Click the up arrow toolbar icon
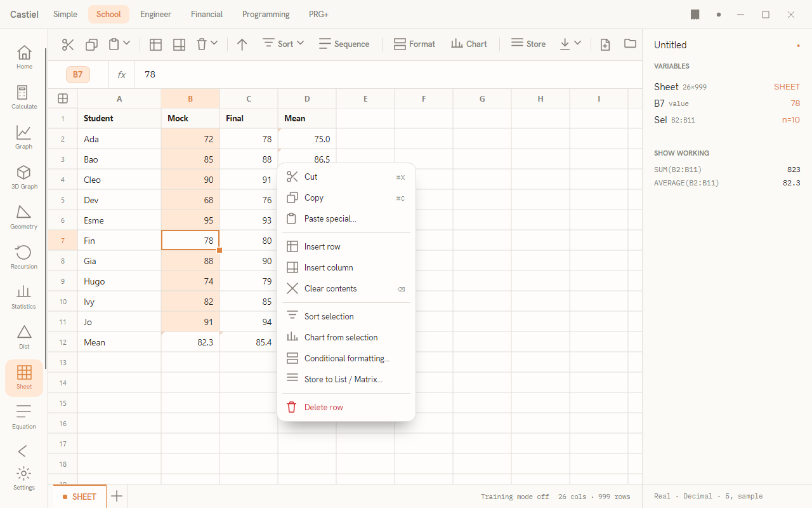 coord(242,44)
